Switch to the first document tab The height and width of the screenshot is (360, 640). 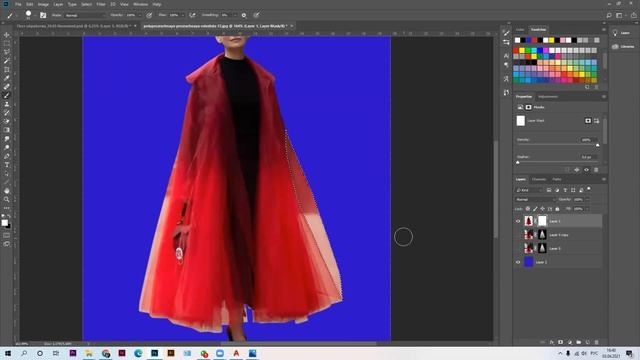[x=73, y=26]
